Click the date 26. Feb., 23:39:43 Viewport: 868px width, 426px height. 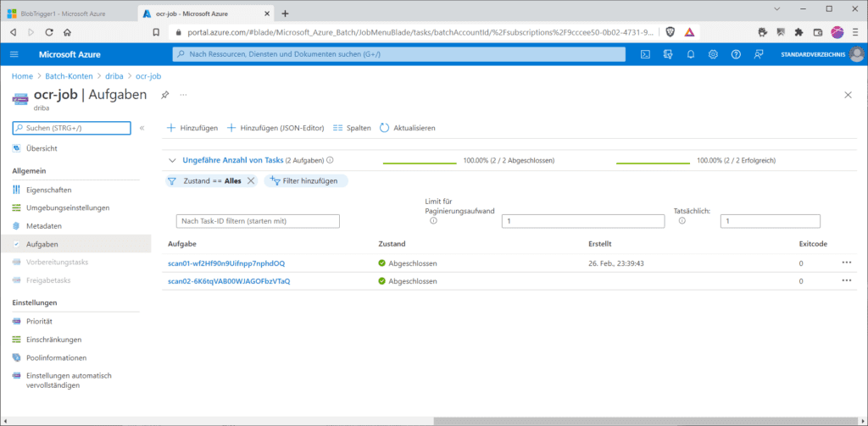616,263
